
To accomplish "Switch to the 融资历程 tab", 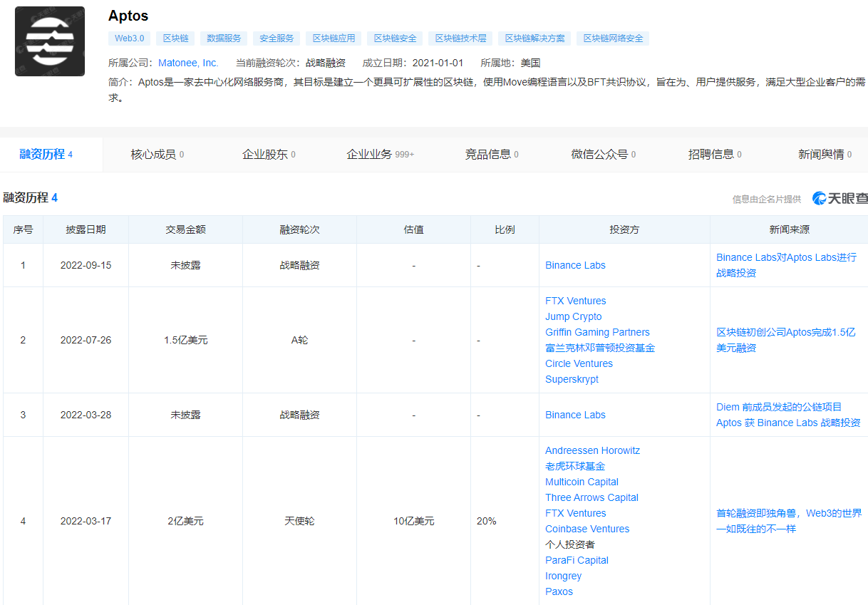I will tap(51, 155).
